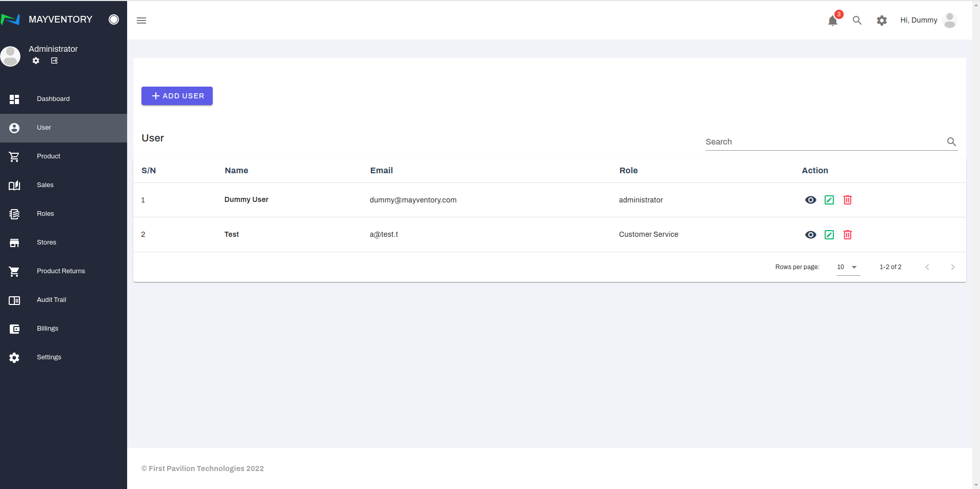Collapse the sidebar with hamburger menu

(x=141, y=21)
